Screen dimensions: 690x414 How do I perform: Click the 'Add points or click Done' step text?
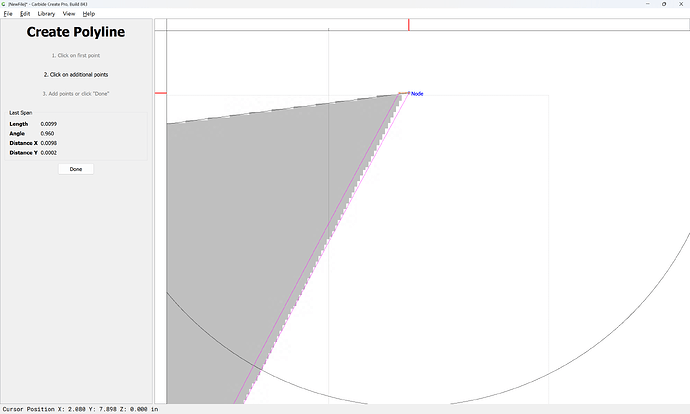click(76, 94)
